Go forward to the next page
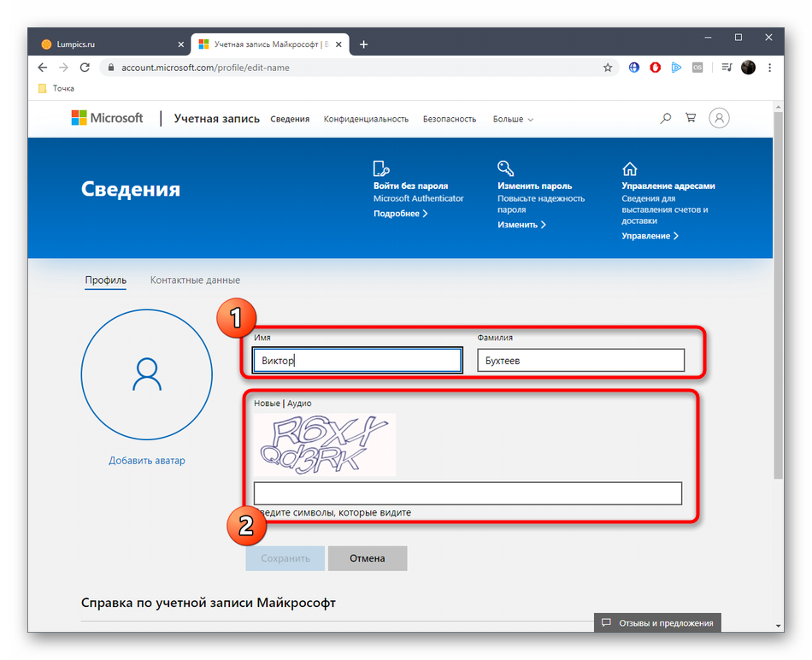 (x=63, y=68)
